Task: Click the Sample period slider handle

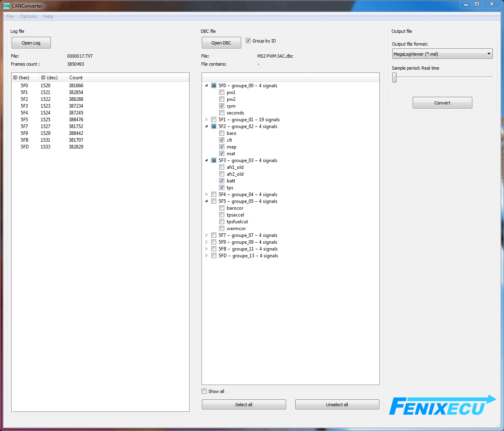Action: (394, 78)
